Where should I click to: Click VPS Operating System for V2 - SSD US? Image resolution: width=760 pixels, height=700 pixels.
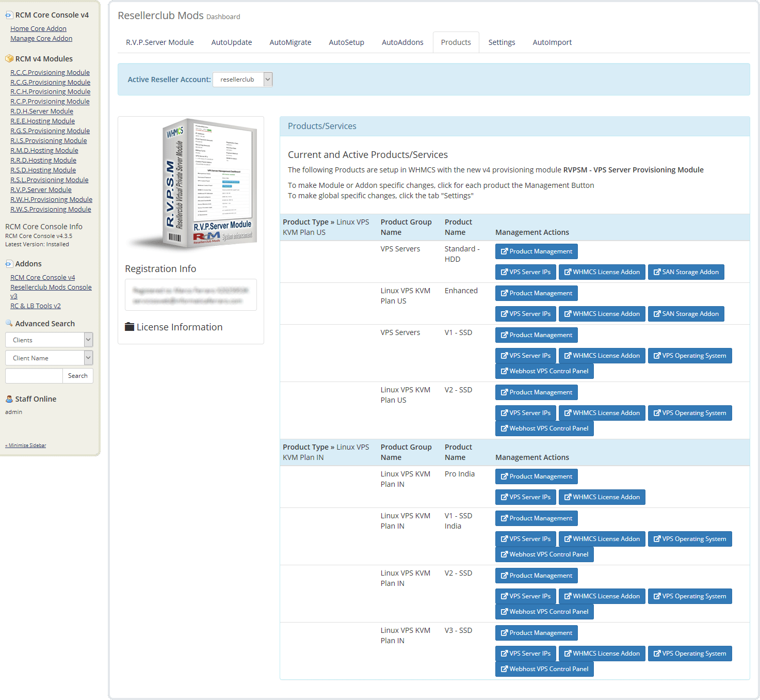[x=690, y=413]
